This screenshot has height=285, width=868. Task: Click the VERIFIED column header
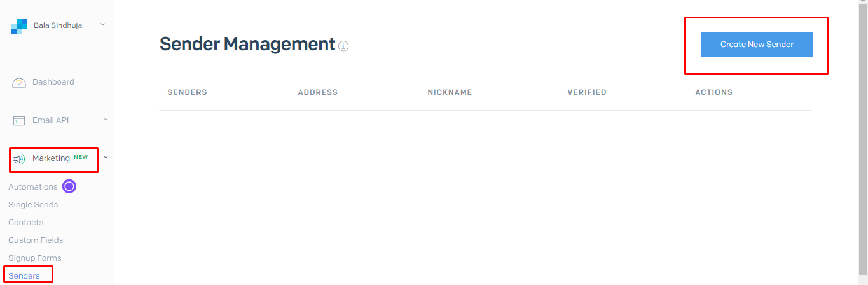[x=587, y=92]
